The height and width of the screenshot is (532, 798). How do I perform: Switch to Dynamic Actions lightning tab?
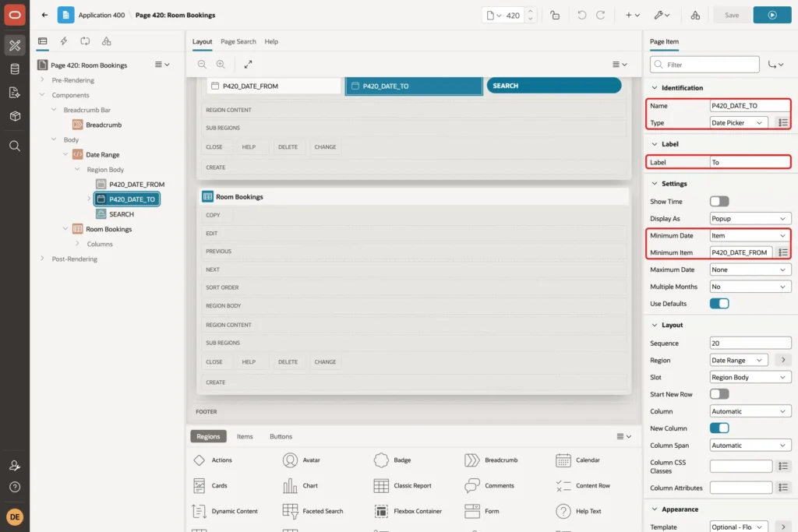pyautogui.click(x=64, y=41)
